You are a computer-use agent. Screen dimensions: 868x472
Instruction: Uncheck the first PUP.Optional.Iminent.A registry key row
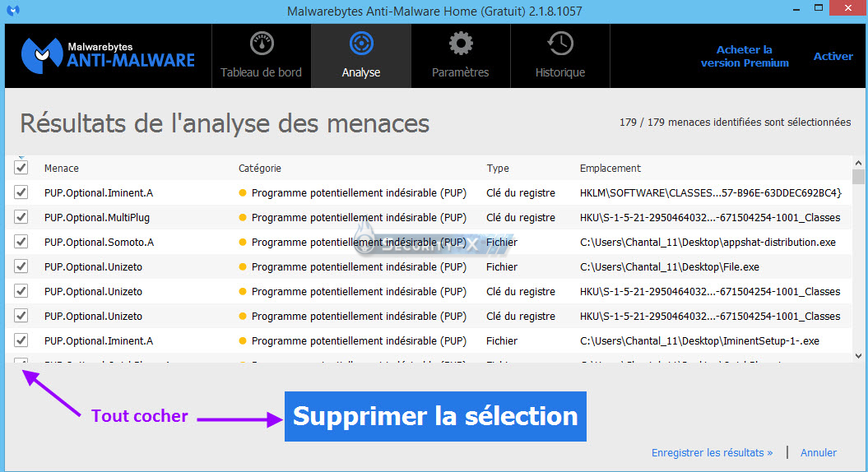click(21, 192)
